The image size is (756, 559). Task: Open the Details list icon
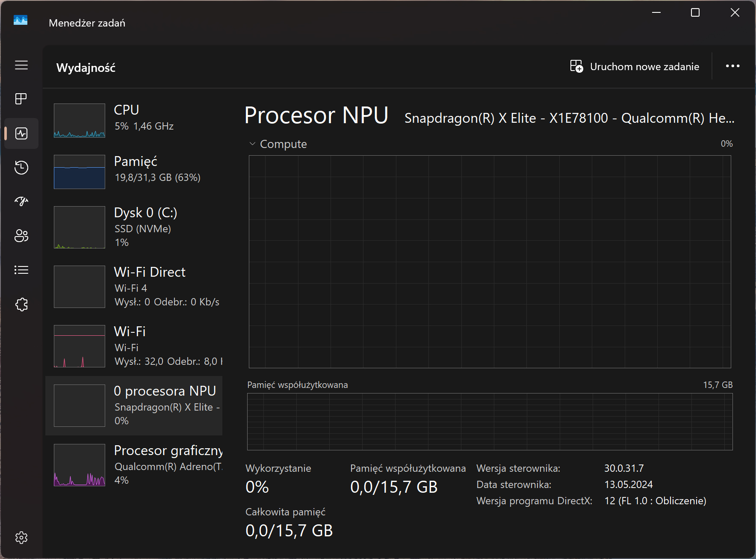[x=21, y=270]
